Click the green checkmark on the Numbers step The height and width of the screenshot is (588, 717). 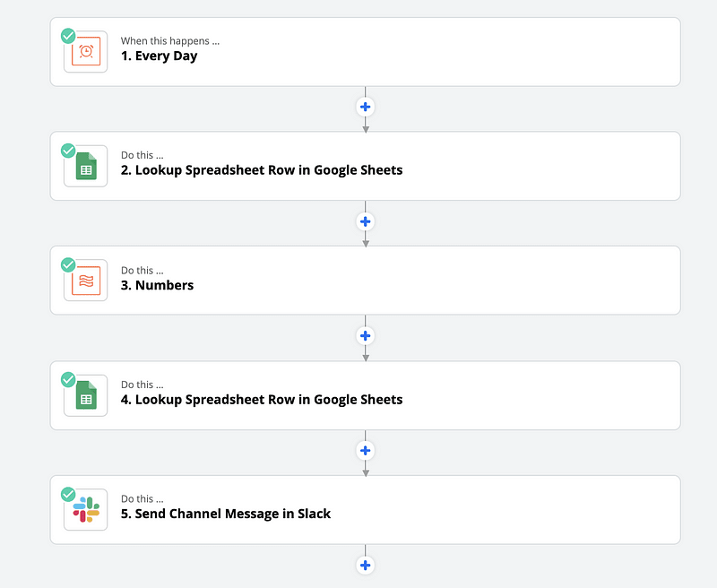(69, 264)
